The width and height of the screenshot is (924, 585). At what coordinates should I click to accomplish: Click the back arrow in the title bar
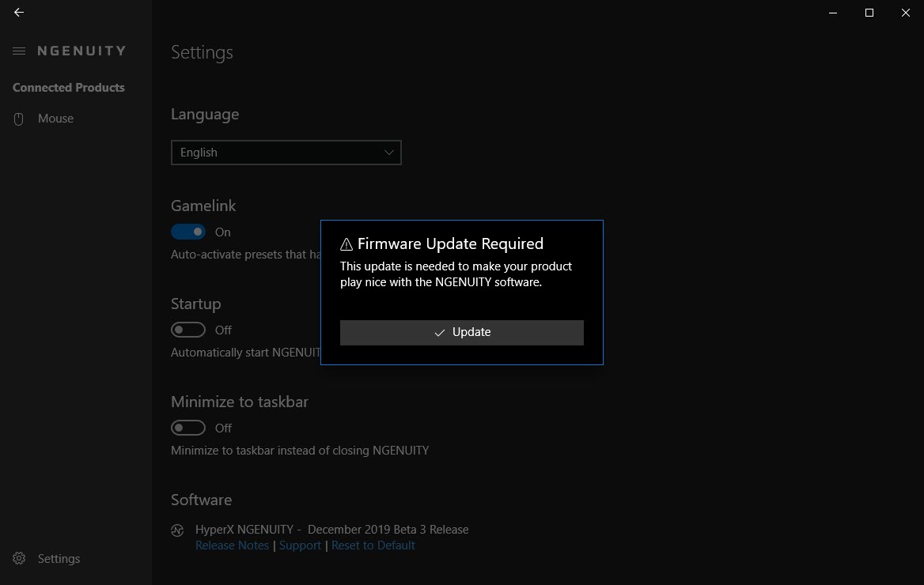point(19,13)
